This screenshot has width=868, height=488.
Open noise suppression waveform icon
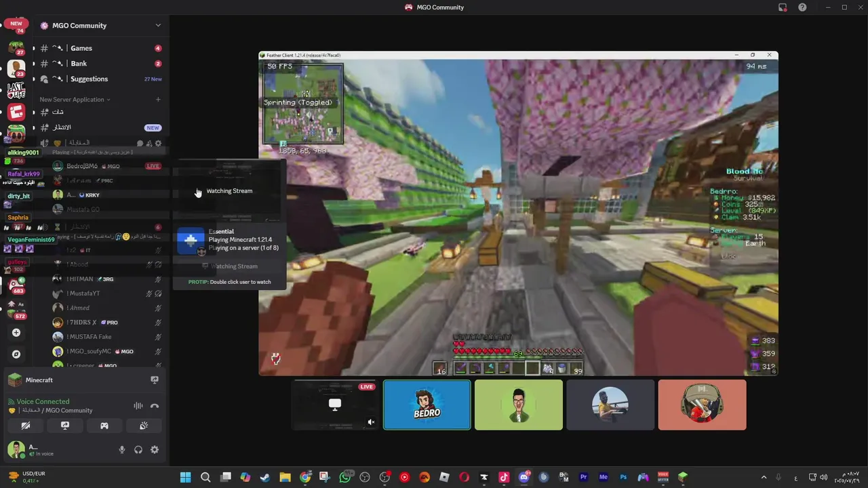[138, 405]
